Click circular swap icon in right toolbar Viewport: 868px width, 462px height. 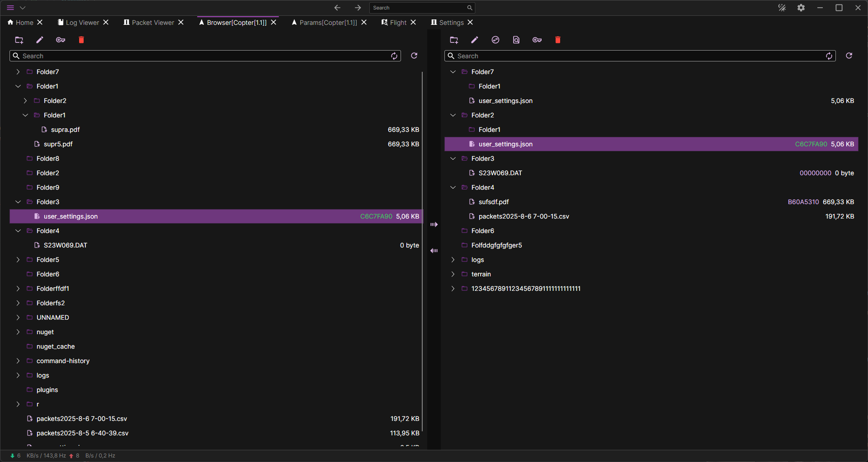(495, 40)
